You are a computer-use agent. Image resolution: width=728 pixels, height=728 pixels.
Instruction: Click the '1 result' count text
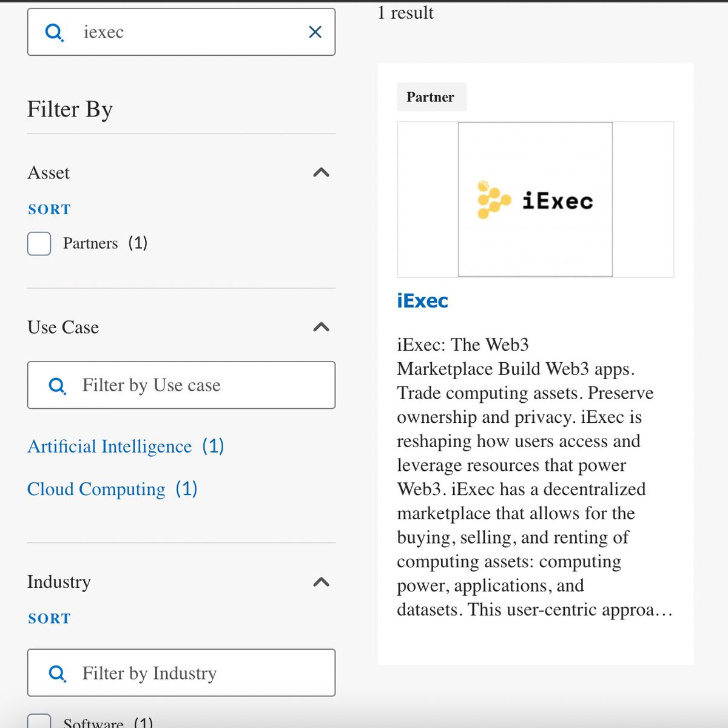(405, 13)
